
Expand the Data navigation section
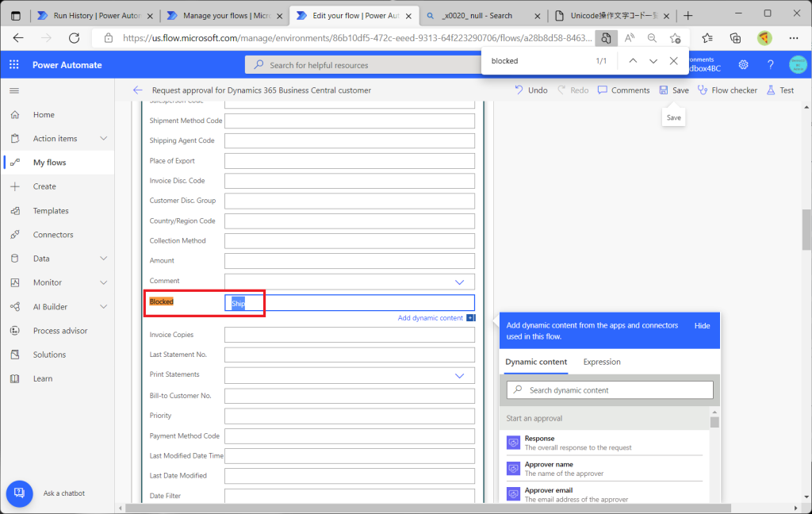[x=104, y=259]
